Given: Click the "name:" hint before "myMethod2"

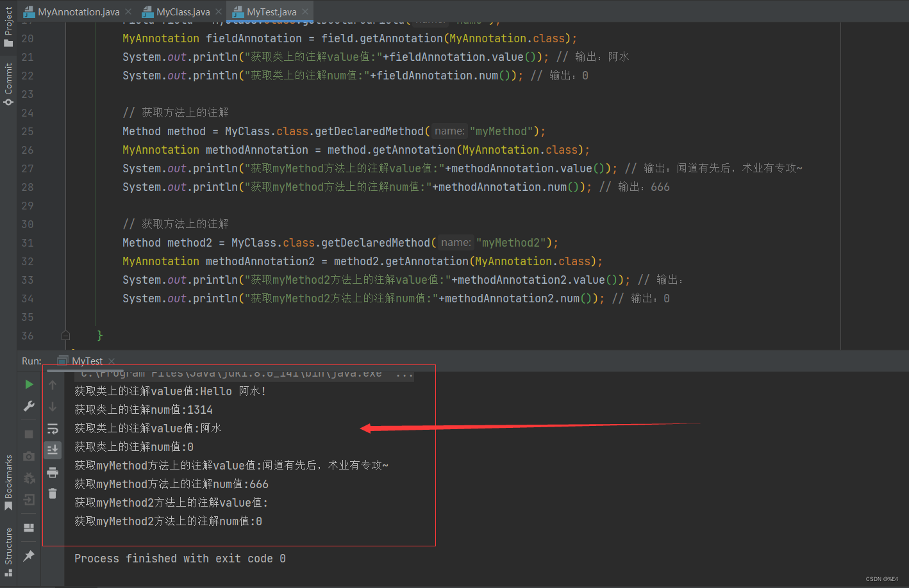Looking at the screenshot, I should tap(456, 243).
